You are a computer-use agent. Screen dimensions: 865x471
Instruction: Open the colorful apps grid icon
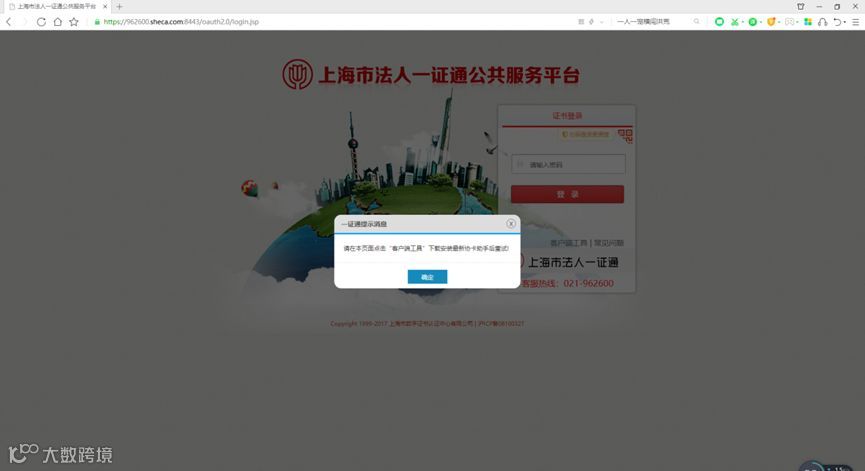808,22
